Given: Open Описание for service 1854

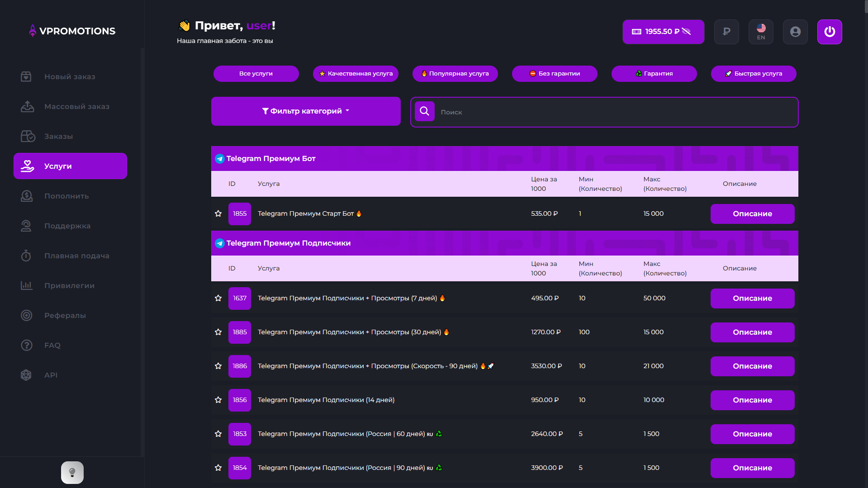Looking at the screenshot, I should tap(752, 468).
